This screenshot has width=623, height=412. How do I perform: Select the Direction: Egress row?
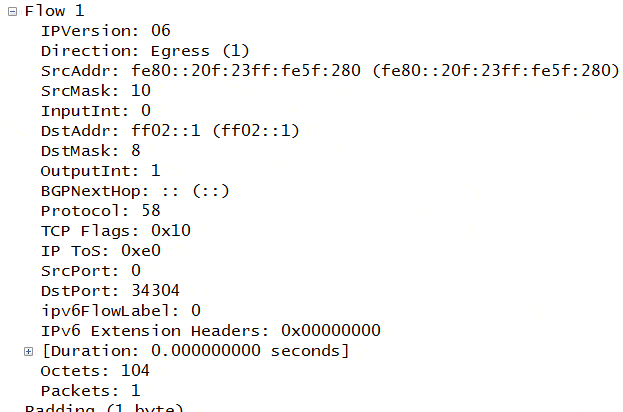point(145,51)
